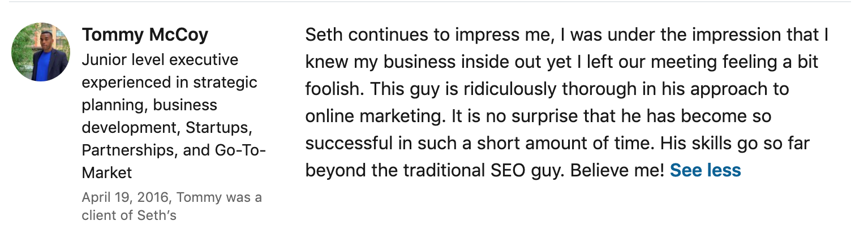Click 'Seth continues to impress me' opening line

click(x=429, y=35)
